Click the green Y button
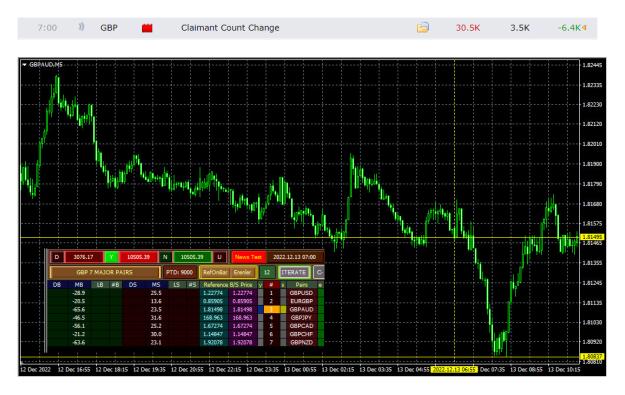625x395 pixels. click(111, 257)
